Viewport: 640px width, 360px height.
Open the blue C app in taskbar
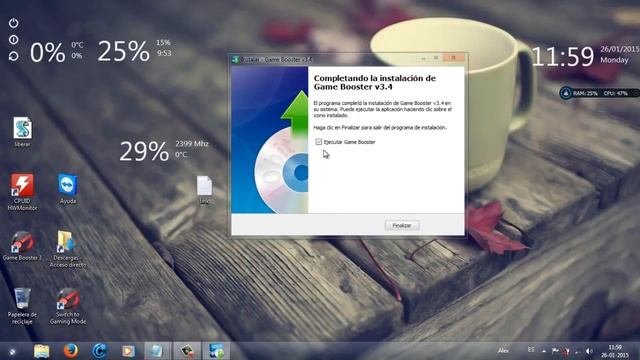[100, 351]
